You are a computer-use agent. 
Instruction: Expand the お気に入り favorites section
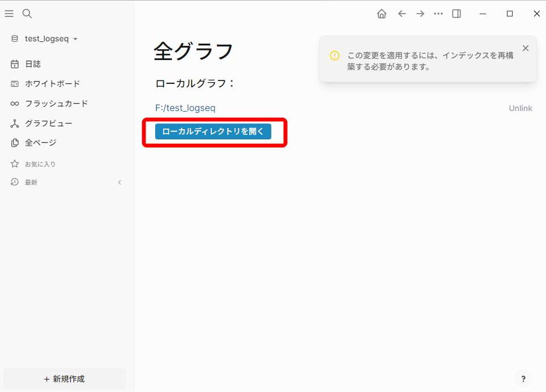pos(40,164)
